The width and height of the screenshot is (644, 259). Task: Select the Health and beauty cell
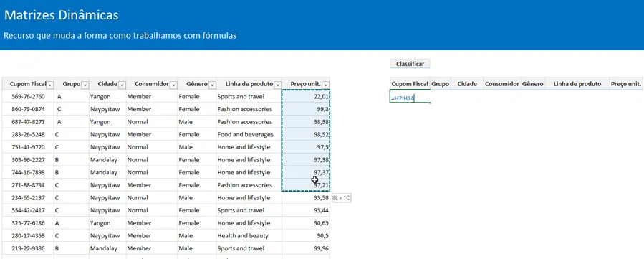[249, 235]
